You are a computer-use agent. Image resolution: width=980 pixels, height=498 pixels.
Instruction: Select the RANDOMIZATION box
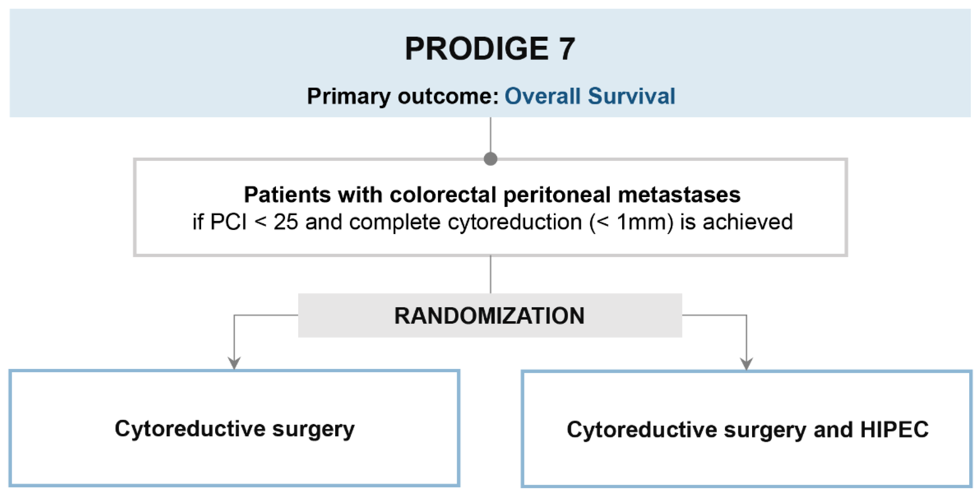[x=490, y=316]
